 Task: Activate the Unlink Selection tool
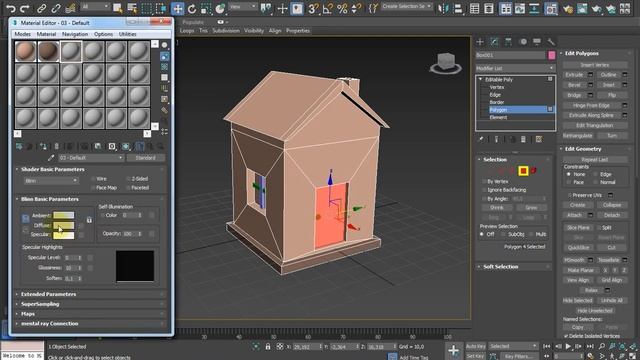tap(56, 8)
